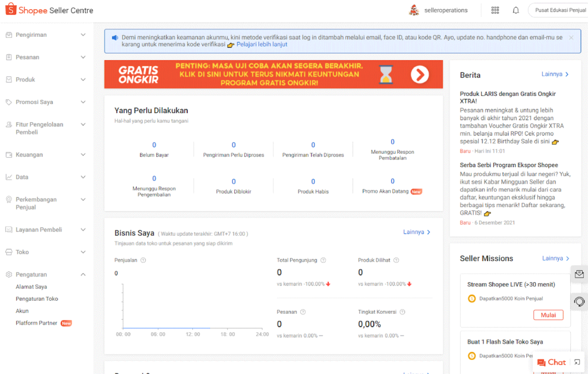
Task: Click the Penjualan help icon
Action: [x=143, y=260]
